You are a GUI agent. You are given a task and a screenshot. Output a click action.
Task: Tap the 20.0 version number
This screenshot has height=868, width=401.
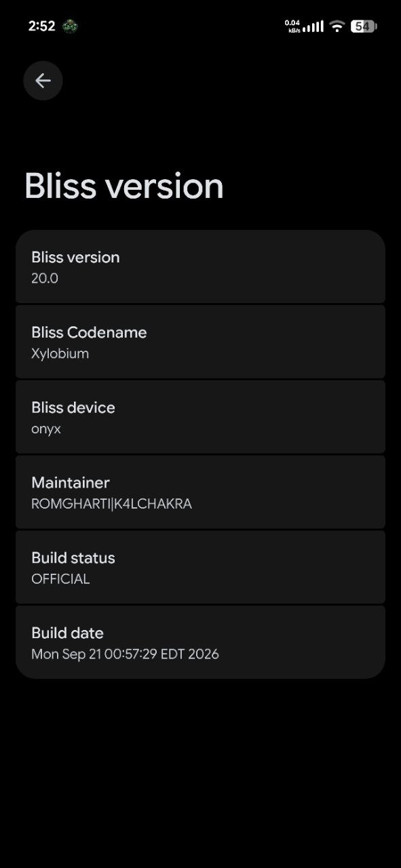[x=45, y=278]
